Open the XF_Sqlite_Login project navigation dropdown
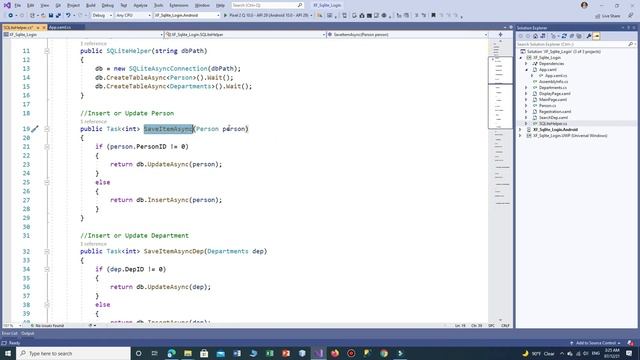 83,35
